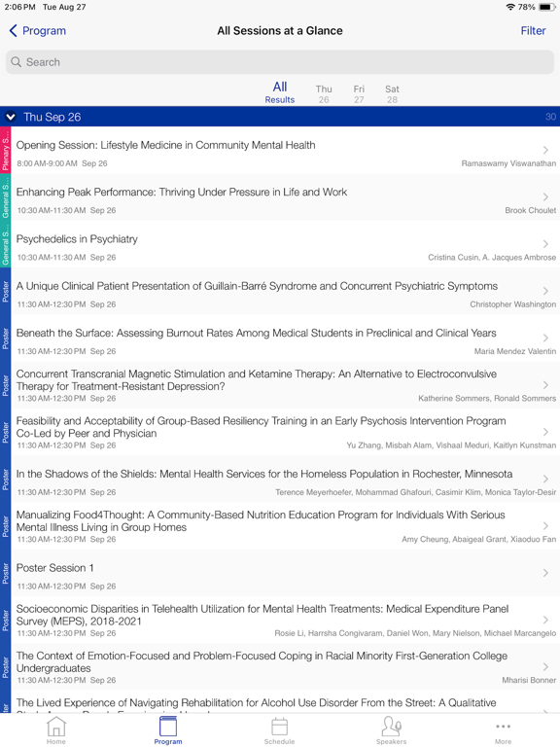Image resolution: width=560 pixels, height=747 pixels.
Task: Open Opening Session: Lifestyle Medicine title
Action: [165, 145]
